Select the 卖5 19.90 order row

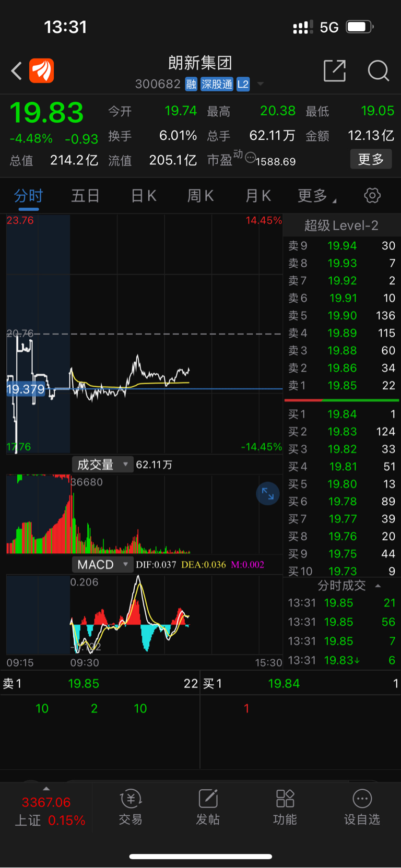click(x=341, y=315)
